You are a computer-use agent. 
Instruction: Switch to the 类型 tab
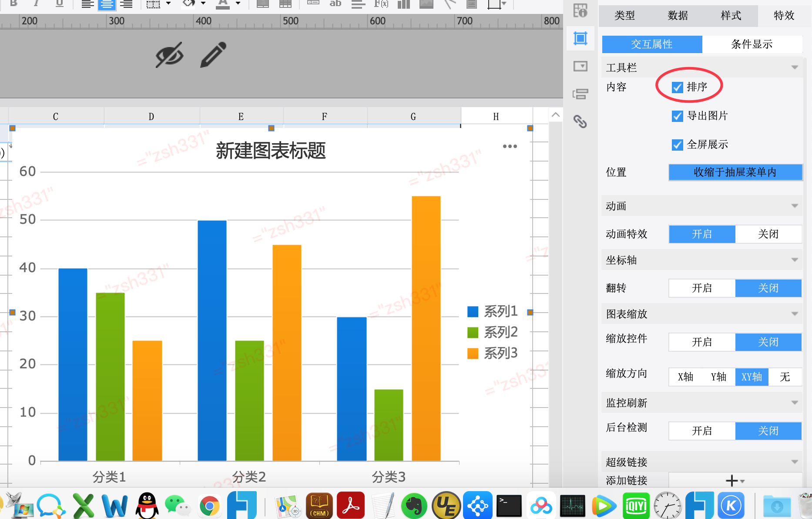tap(625, 16)
